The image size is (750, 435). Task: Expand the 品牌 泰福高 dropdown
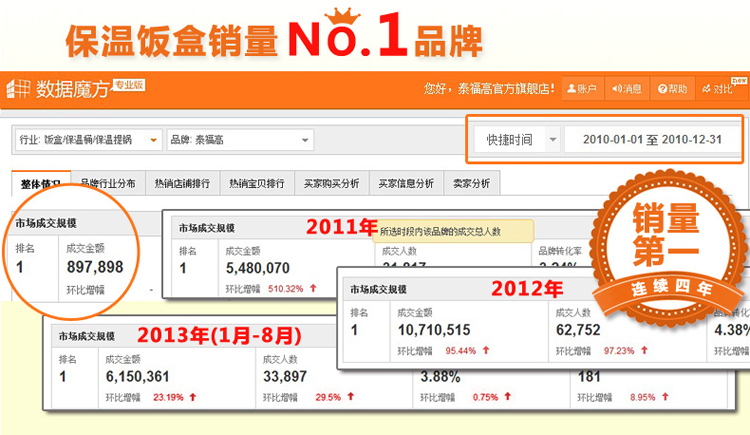(240, 140)
